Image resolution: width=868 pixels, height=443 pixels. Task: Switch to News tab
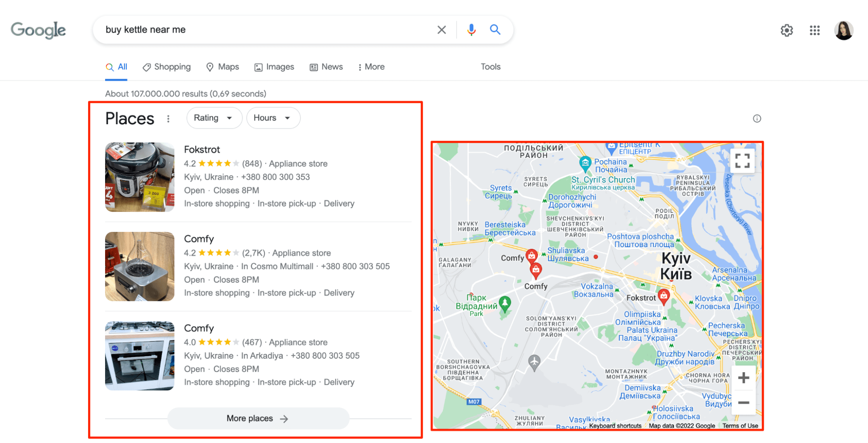(x=326, y=67)
